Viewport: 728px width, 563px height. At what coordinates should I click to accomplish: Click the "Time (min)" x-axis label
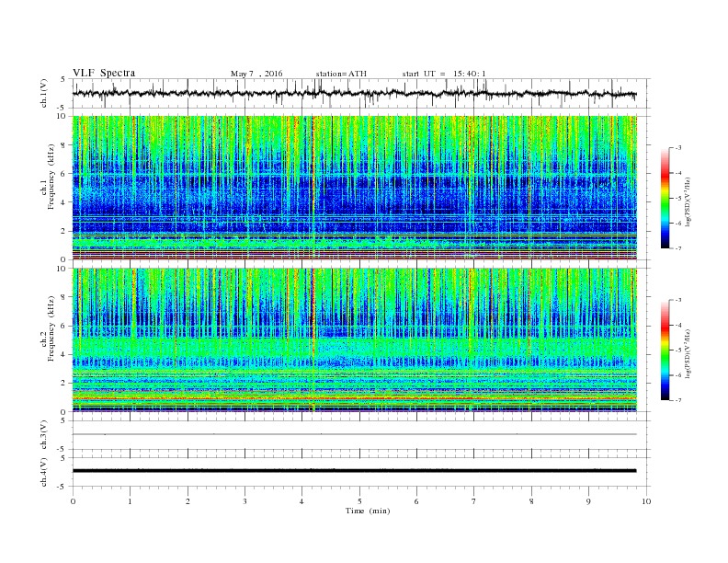pyautogui.click(x=368, y=511)
